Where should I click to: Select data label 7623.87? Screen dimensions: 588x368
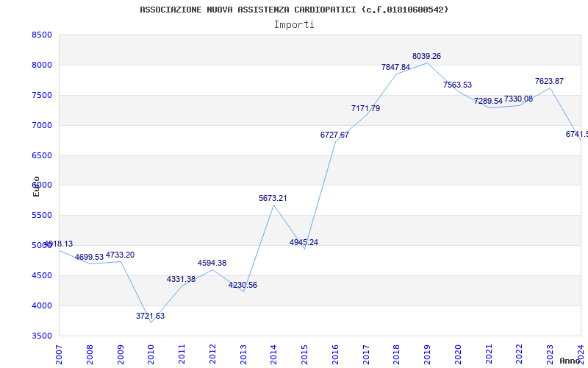(549, 81)
